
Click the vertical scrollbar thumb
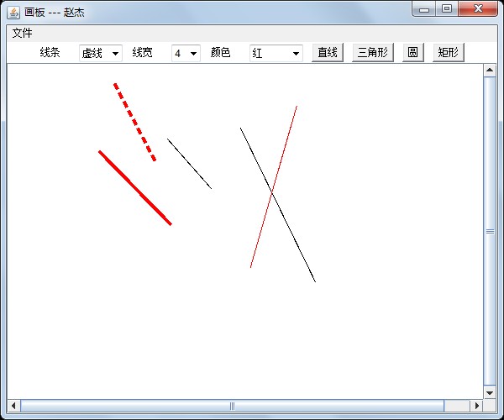[490, 231]
